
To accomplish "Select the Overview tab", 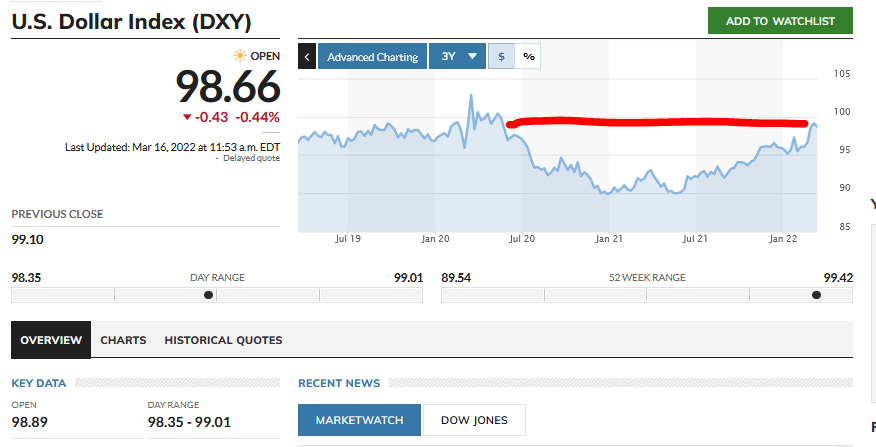I will [51, 340].
